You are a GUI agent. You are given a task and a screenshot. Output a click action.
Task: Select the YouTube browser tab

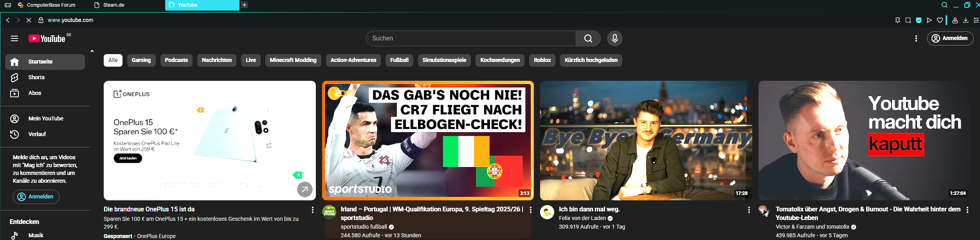pos(202,5)
